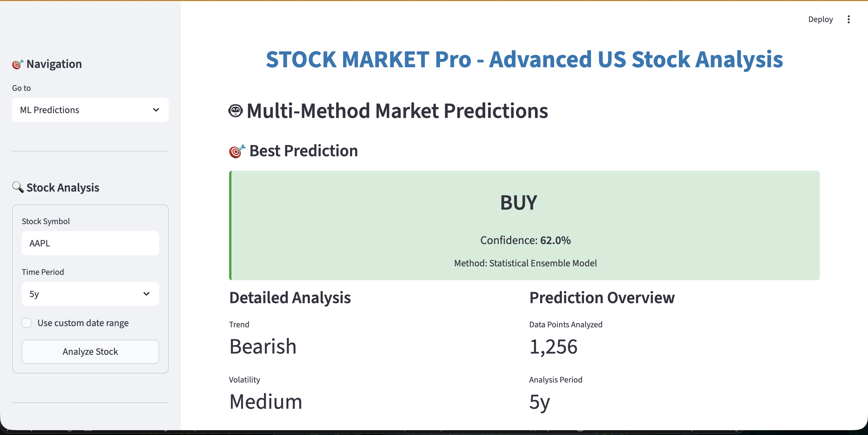Focus the Stock Symbol AAPL input field
868x435 pixels.
pos(90,243)
